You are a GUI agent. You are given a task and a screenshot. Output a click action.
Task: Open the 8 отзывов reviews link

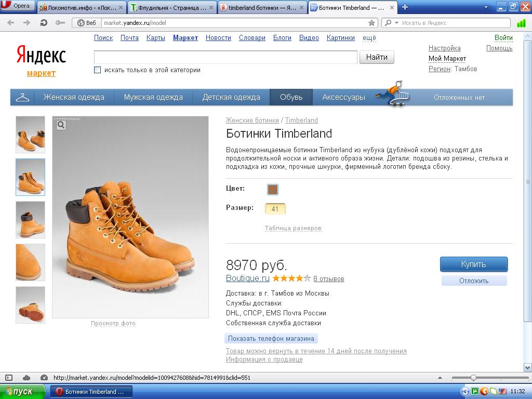click(329, 279)
